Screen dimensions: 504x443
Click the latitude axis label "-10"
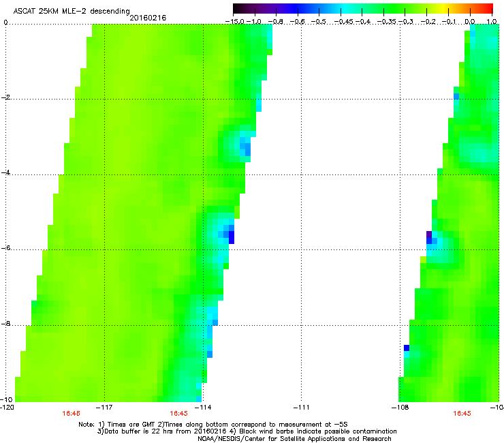(x=6, y=399)
